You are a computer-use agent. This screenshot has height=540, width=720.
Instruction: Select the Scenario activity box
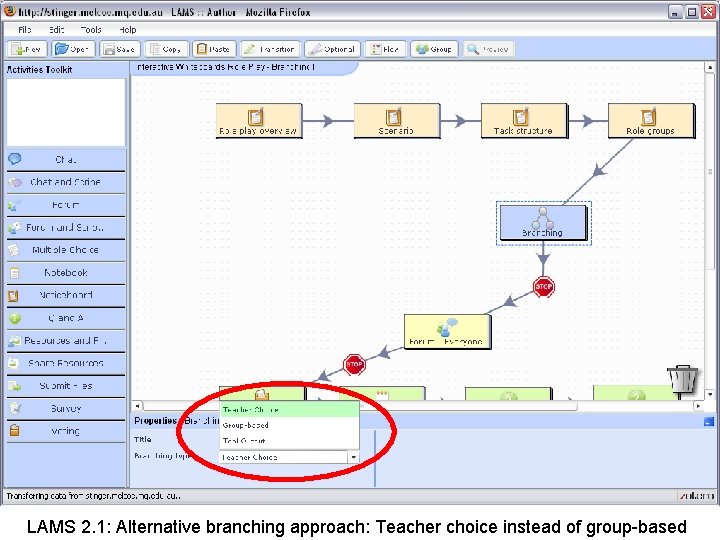[397, 120]
